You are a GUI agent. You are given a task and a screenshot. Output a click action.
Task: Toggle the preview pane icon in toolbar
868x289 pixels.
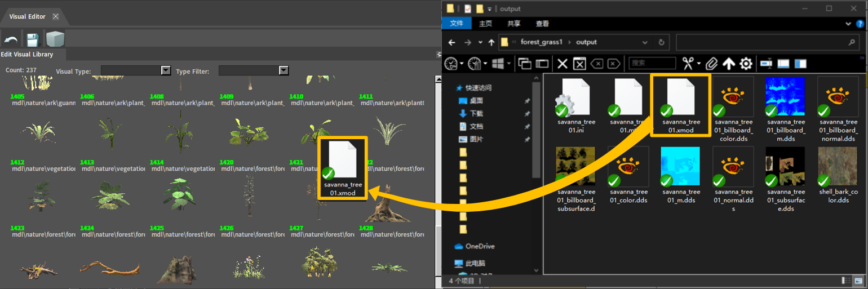point(801,63)
